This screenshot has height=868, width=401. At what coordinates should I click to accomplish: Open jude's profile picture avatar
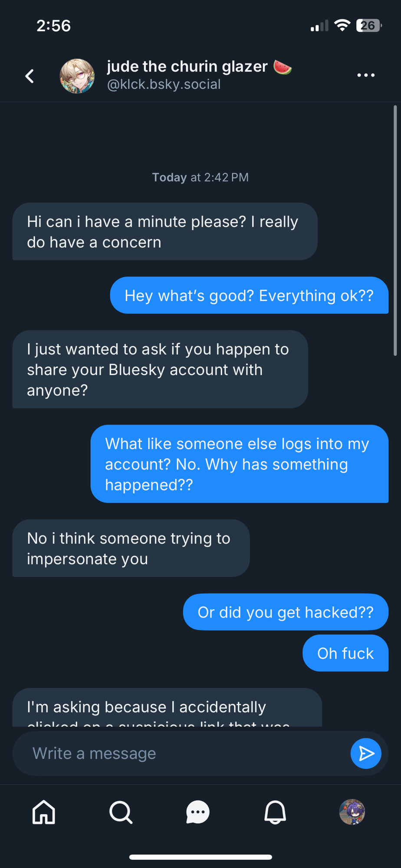coord(77,76)
